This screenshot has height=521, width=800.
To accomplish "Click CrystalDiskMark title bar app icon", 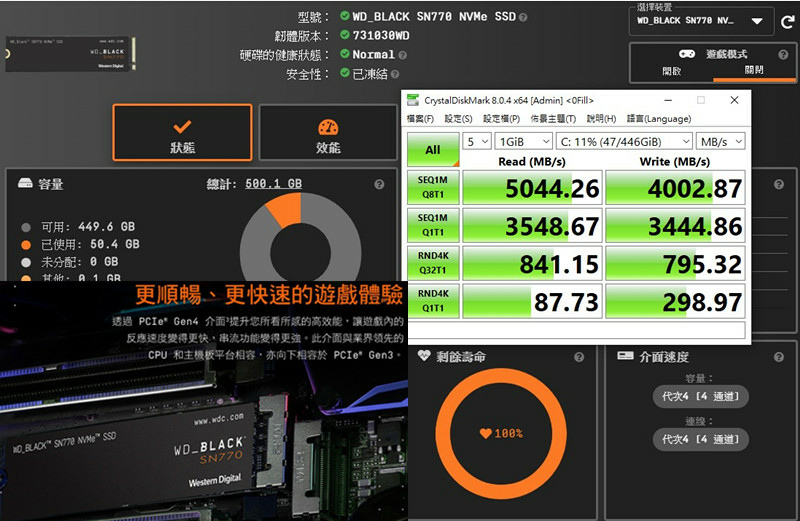I will 413,100.
